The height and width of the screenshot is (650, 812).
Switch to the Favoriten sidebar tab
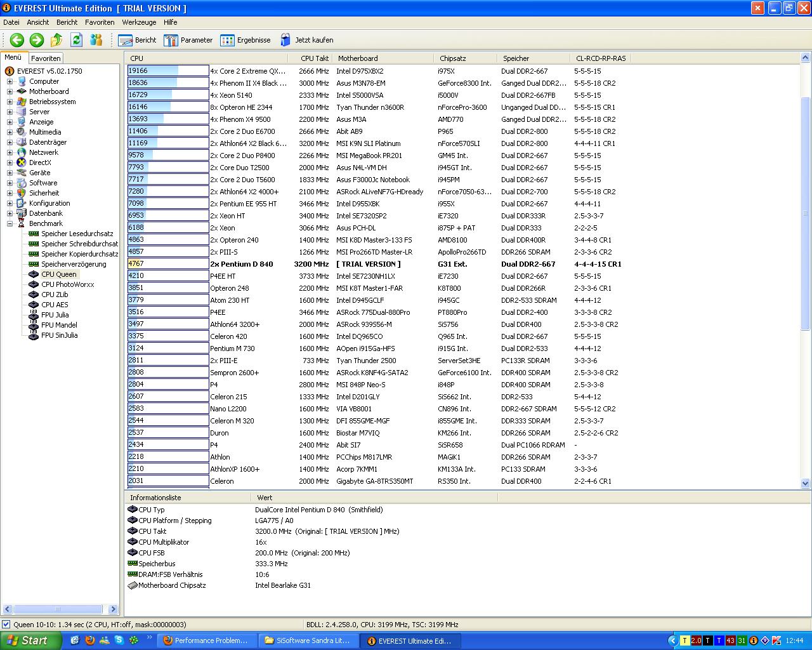click(46, 58)
